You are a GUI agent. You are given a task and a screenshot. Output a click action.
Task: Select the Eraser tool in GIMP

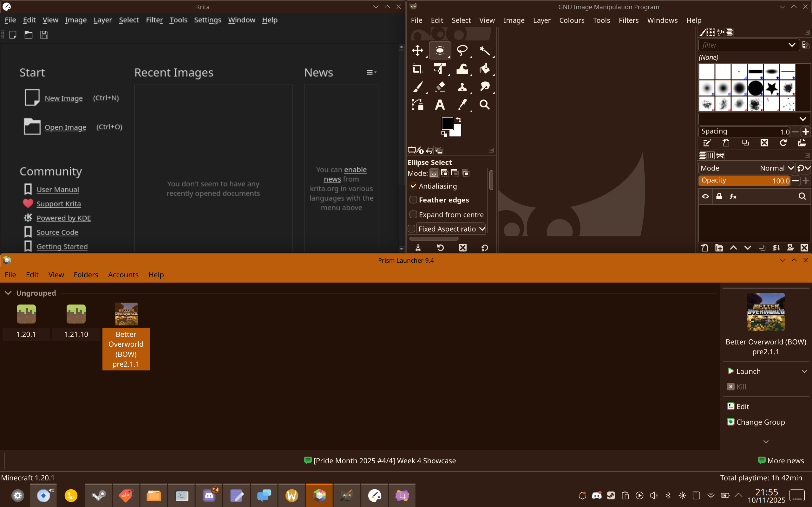pos(440,87)
